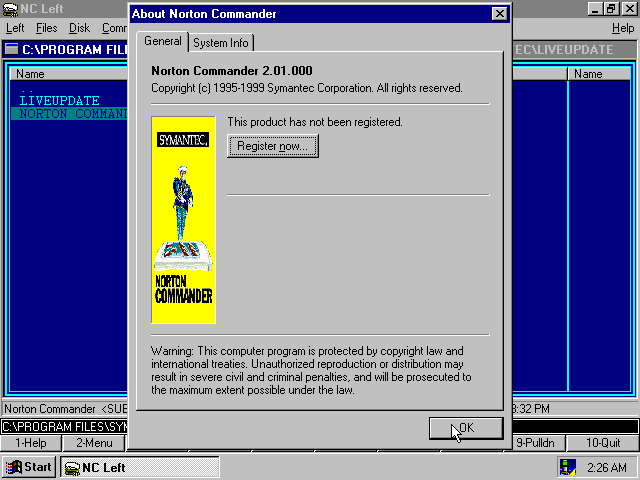The width and height of the screenshot is (640, 480).
Task: Click the OK button in About dialog
Action: point(466,428)
